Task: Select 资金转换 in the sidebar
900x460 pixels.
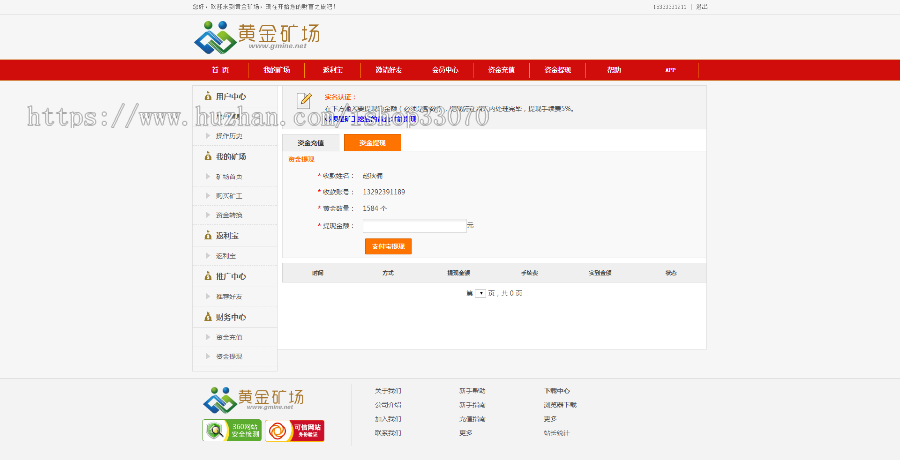Action: point(229,215)
